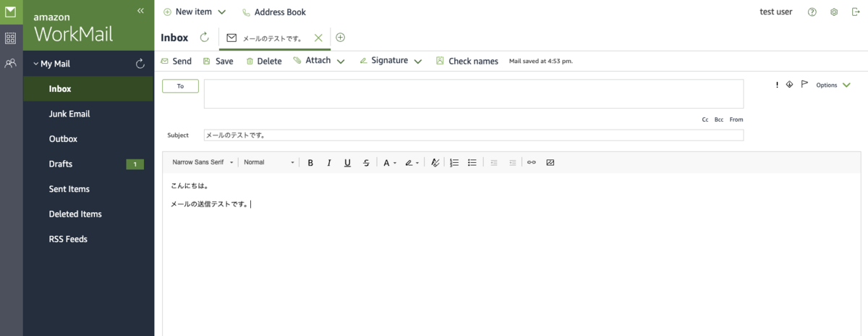This screenshot has width=868, height=336.
Task: Click in the Subject field
Action: click(x=474, y=135)
